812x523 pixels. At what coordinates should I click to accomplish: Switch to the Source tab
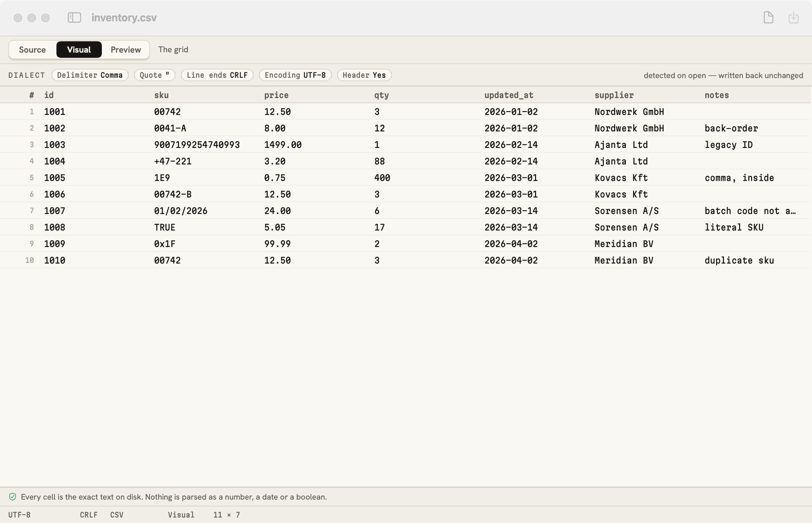[x=32, y=50]
